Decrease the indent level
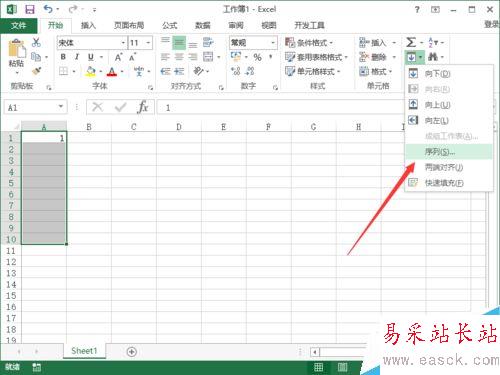 tap(165, 71)
